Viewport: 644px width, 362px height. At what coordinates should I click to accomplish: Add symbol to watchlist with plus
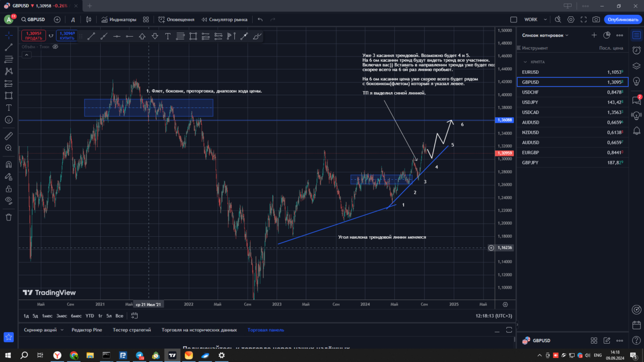[594, 35]
